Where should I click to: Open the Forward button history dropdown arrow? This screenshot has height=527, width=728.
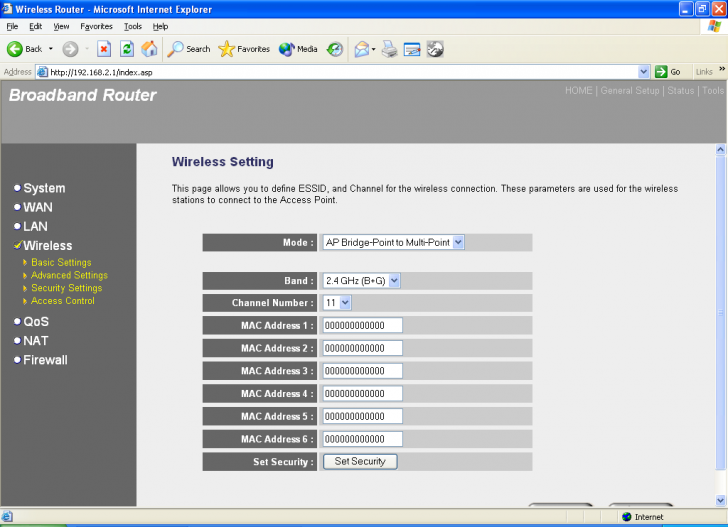pyautogui.click(x=87, y=49)
